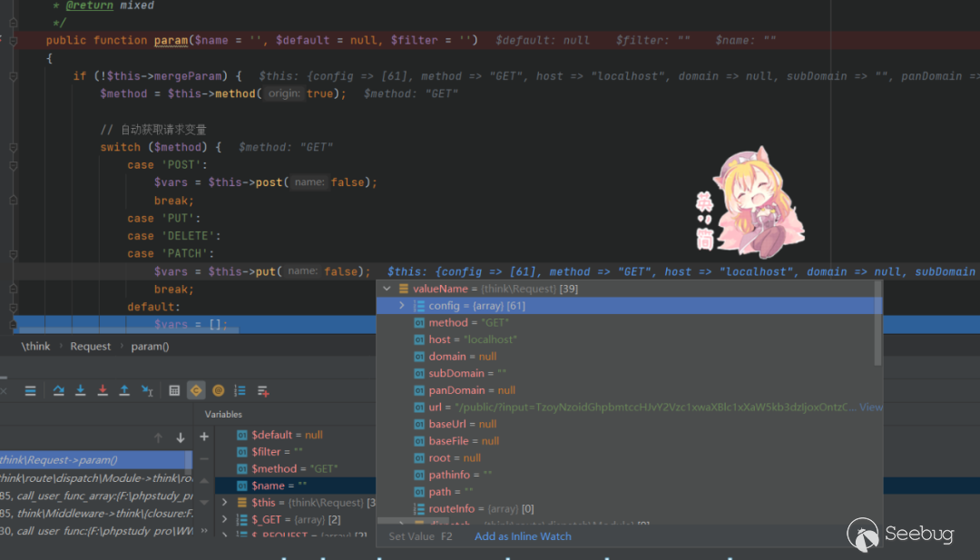This screenshot has height=560, width=980.
Task: Click the Step Into debugger icon
Action: pos(81,390)
